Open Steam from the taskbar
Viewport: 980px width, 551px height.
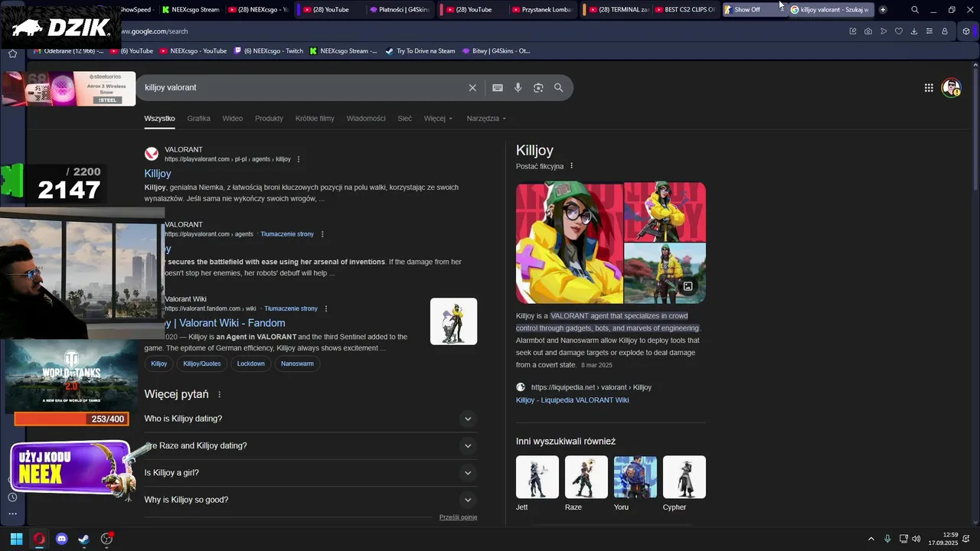(x=84, y=539)
